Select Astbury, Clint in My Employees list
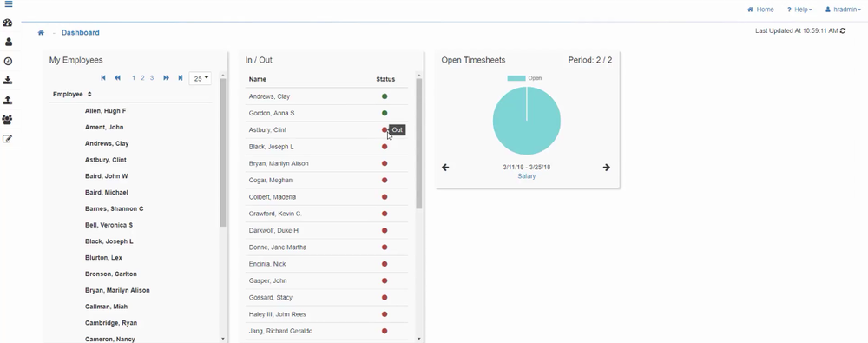This screenshot has width=868, height=343. tap(106, 160)
